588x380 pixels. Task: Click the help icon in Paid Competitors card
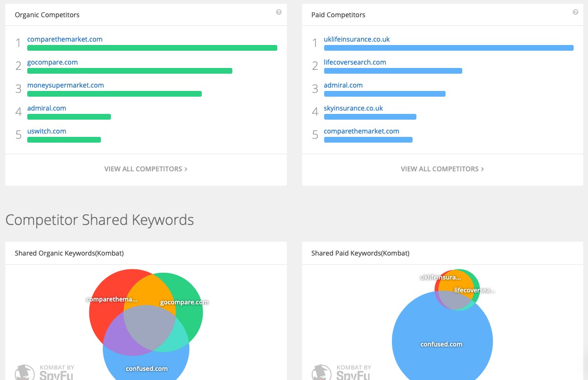[x=575, y=12]
